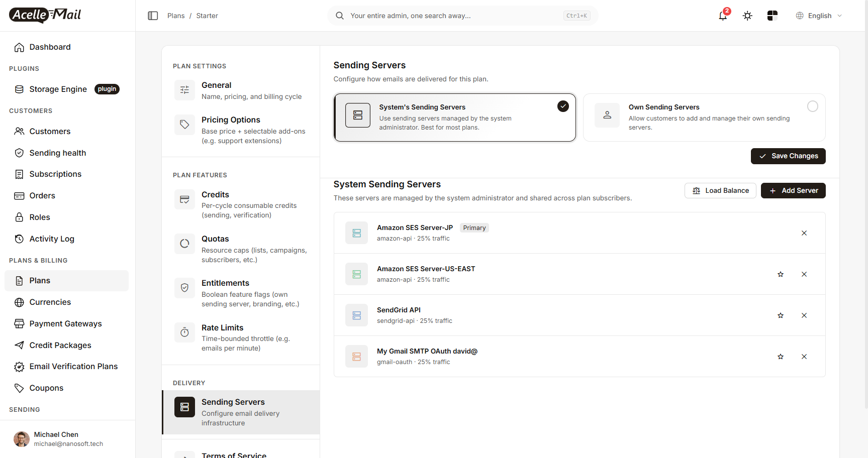Click Plans in the breadcrumb
This screenshot has width=868, height=458.
[176, 16]
